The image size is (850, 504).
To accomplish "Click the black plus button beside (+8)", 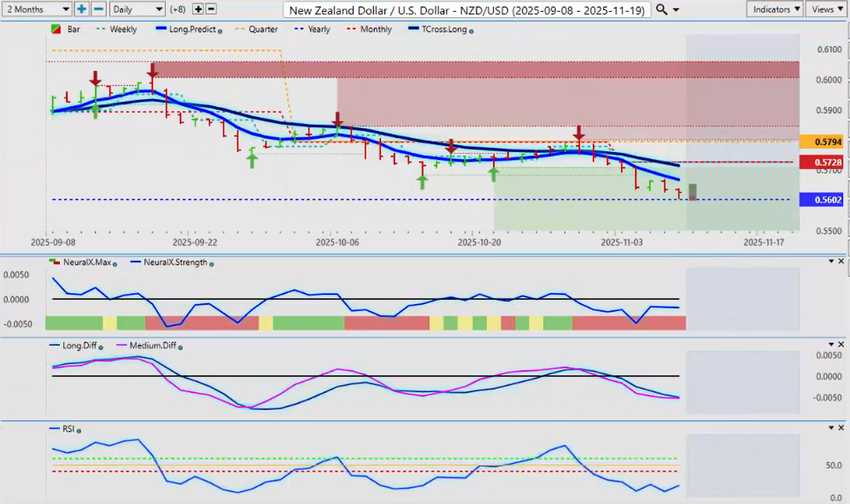I will (x=198, y=9).
